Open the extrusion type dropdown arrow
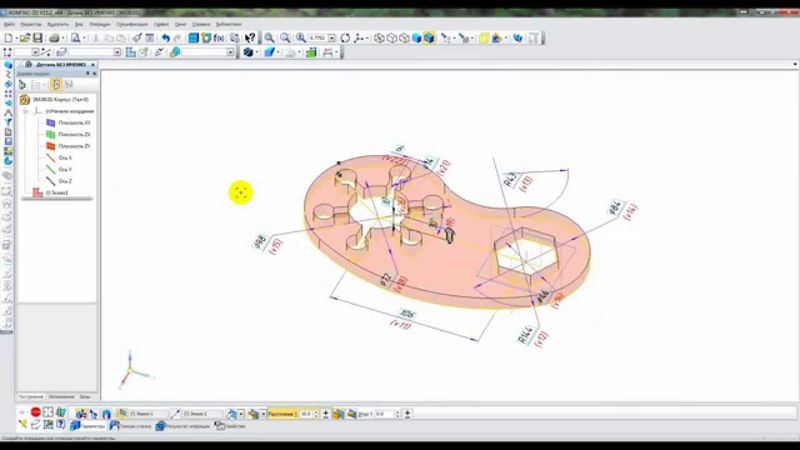This screenshot has height=450, width=800. click(x=263, y=414)
